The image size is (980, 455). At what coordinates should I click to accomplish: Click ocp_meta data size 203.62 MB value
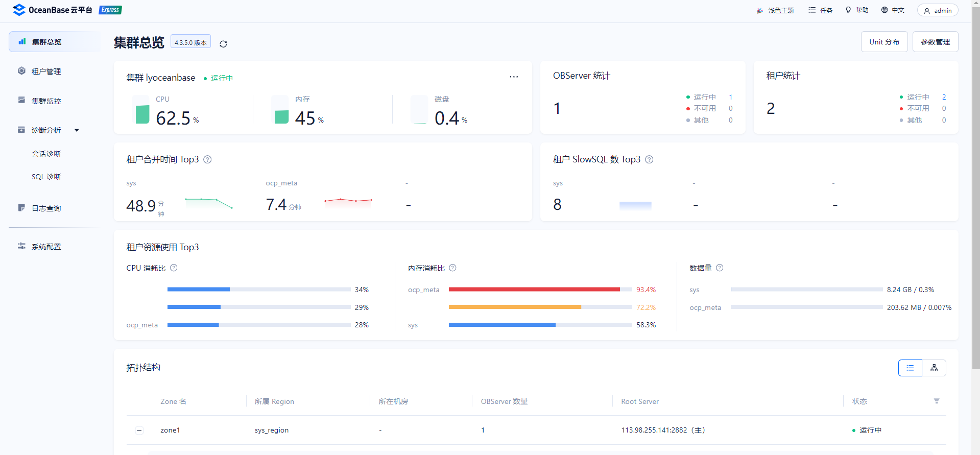[x=919, y=307]
